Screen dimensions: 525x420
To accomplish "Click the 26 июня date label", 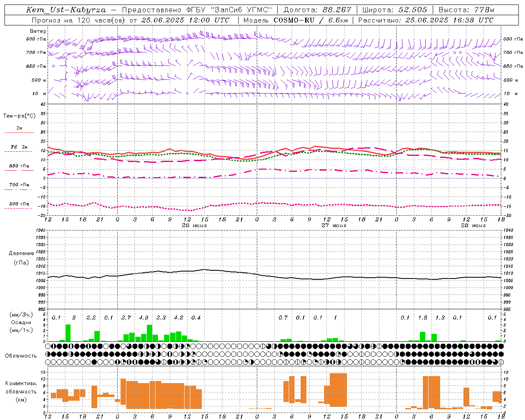I will (194, 226).
